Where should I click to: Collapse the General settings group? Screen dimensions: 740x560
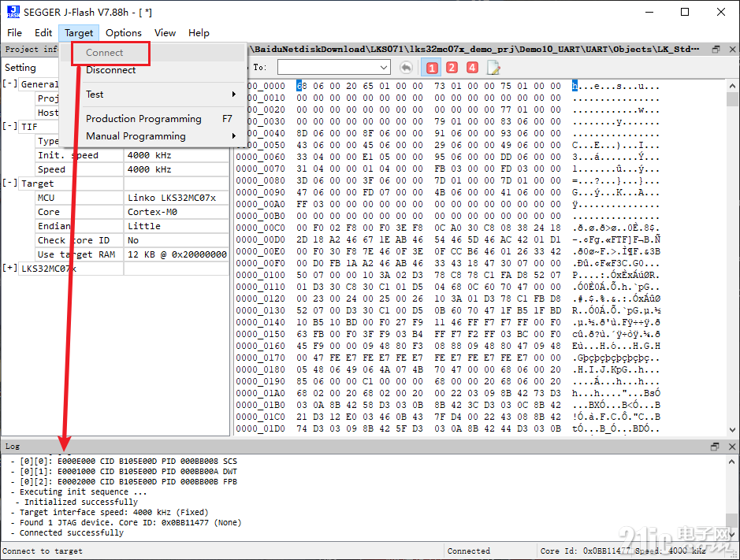9,84
